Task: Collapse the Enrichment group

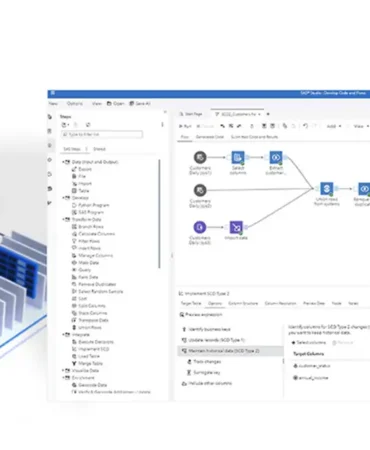Action: pyautogui.click(x=63, y=378)
